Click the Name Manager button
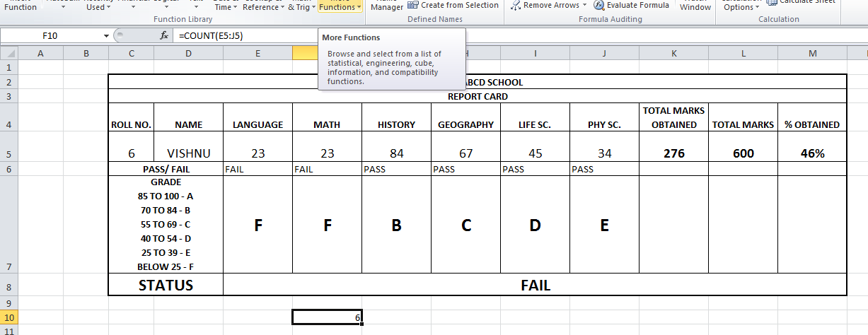The height and width of the screenshot is (335, 868). [387, 6]
